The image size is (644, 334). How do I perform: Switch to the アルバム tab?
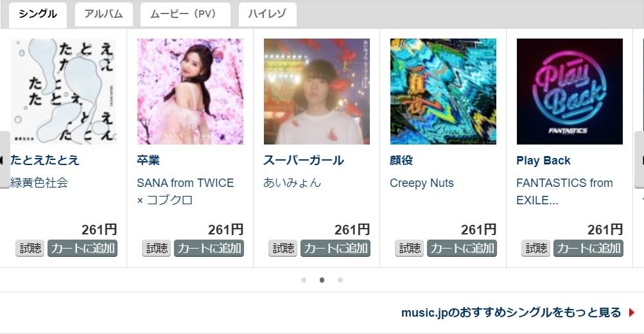click(104, 14)
